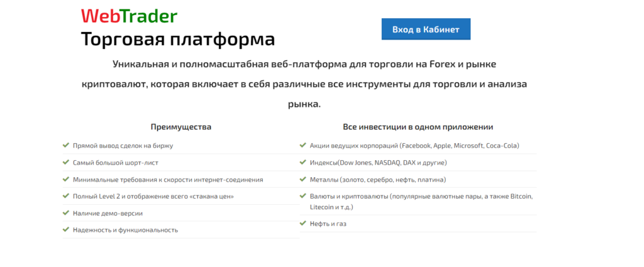
Task: Click the checkmark beside Металлы
Action: tap(303, 179)
